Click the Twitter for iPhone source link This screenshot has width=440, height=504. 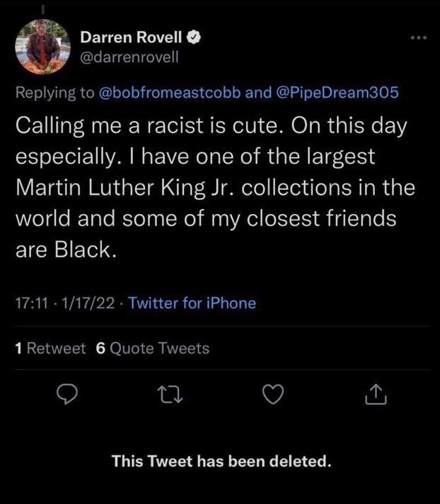point(192,303)
